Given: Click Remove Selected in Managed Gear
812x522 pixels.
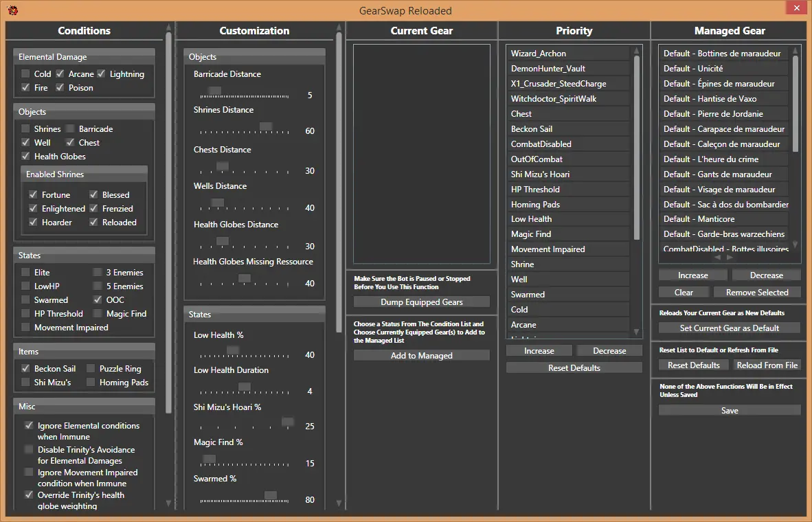Looking at the screenshot, I should [x=757, y=293].
